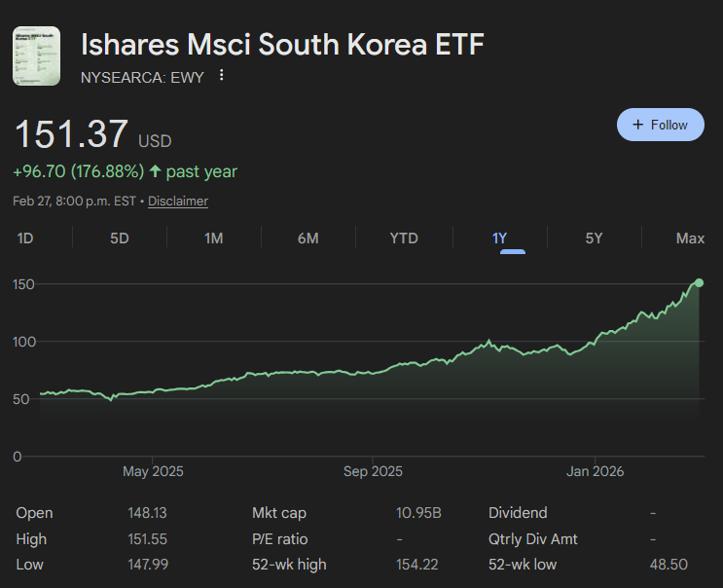
Task: Switch chart to 1D range
Action: point(25,239)
